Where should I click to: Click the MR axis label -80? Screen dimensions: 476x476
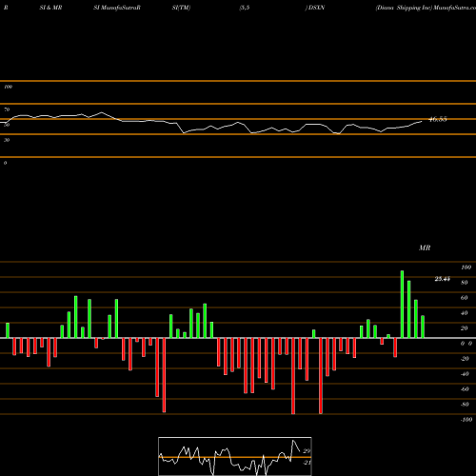tap(465, 405)
